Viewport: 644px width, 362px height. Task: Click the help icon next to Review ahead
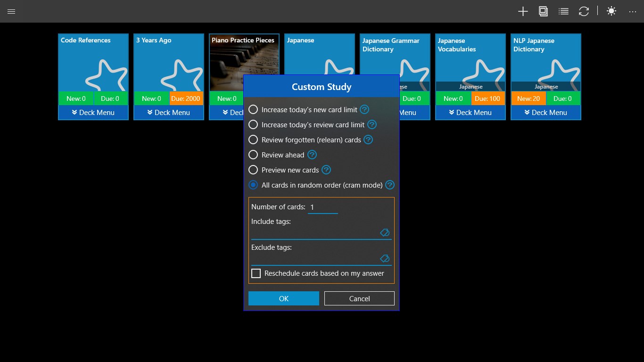(x=312, y=155)
